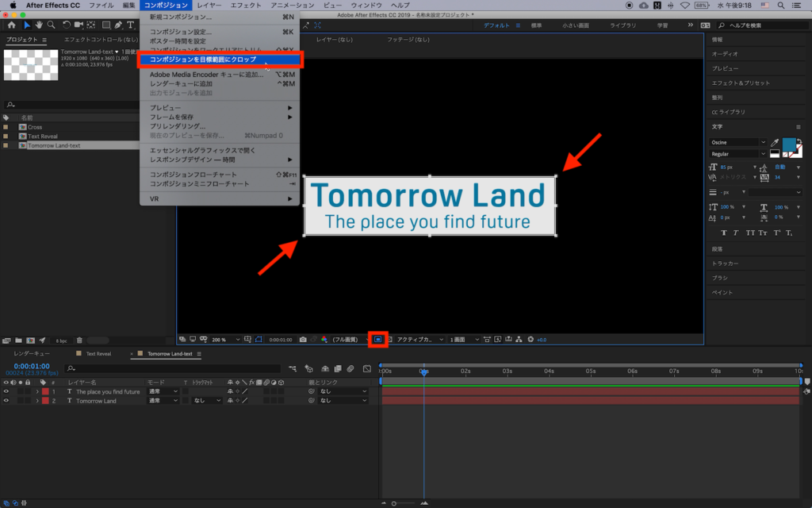The width and height of the screenshot is (812, 508).
Task: Select the Unified Camera tool
Action: 79,25
